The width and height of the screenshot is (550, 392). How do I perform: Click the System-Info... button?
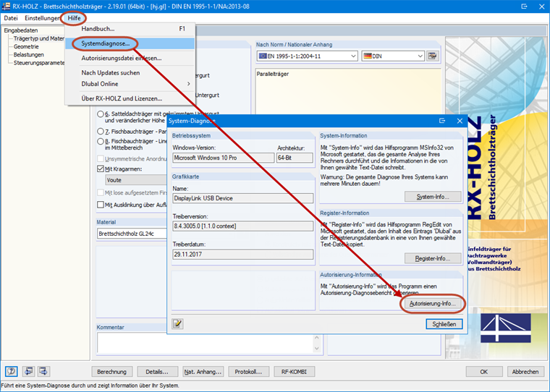[x=433, y=197]
